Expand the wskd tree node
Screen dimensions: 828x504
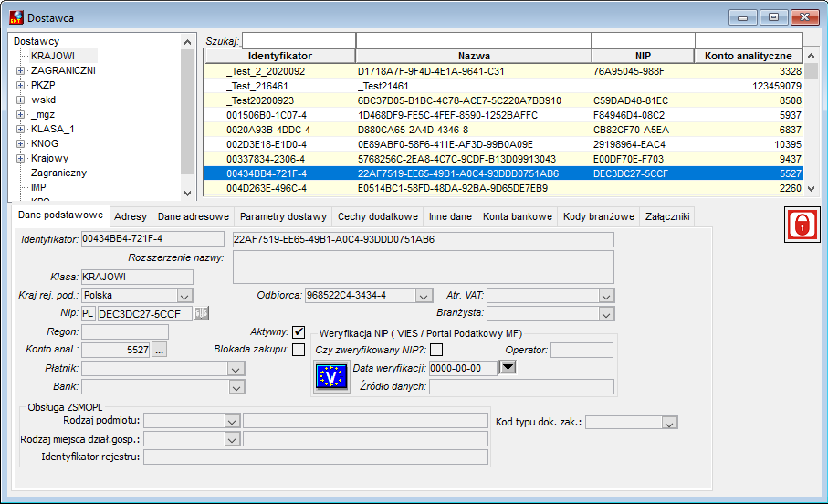(20, 100)
